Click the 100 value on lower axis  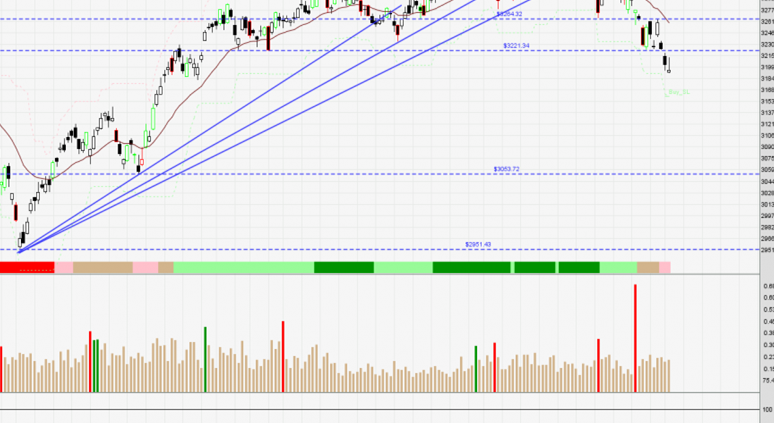coord(766,409)
